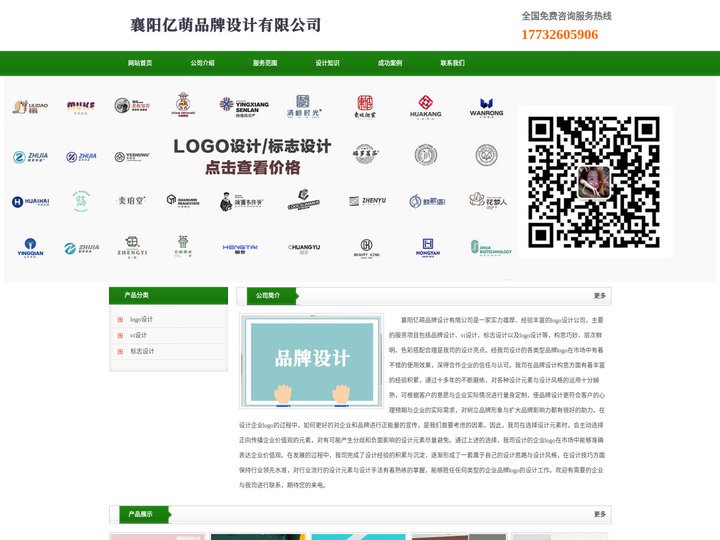
Task: Click the ZHENYU logo in the banner
Action: (x=367, y=201)
